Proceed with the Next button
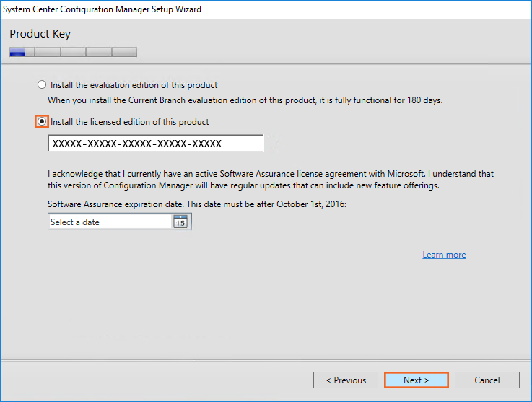This screenshot has height=402, width=532. [416, 380]
